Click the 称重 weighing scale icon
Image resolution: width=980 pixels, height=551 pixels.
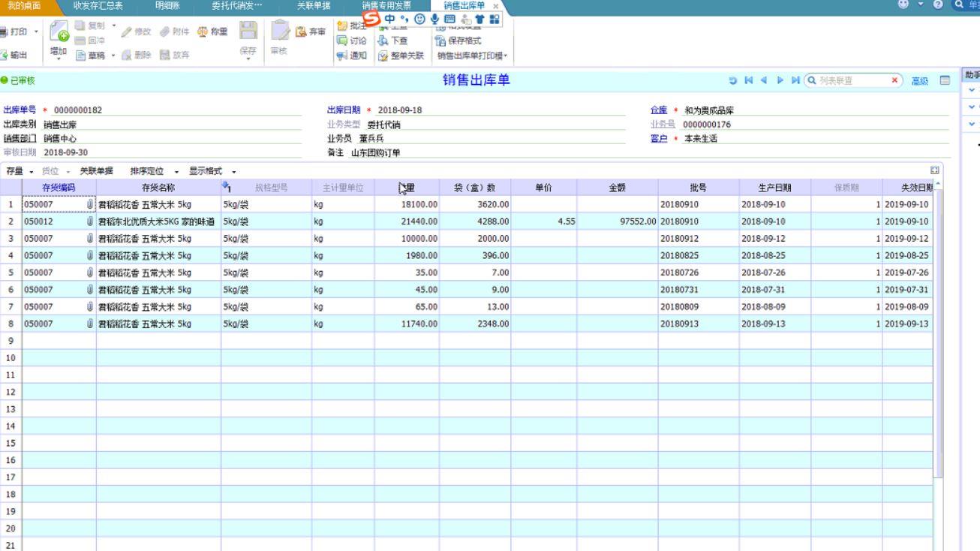point(203,31)
